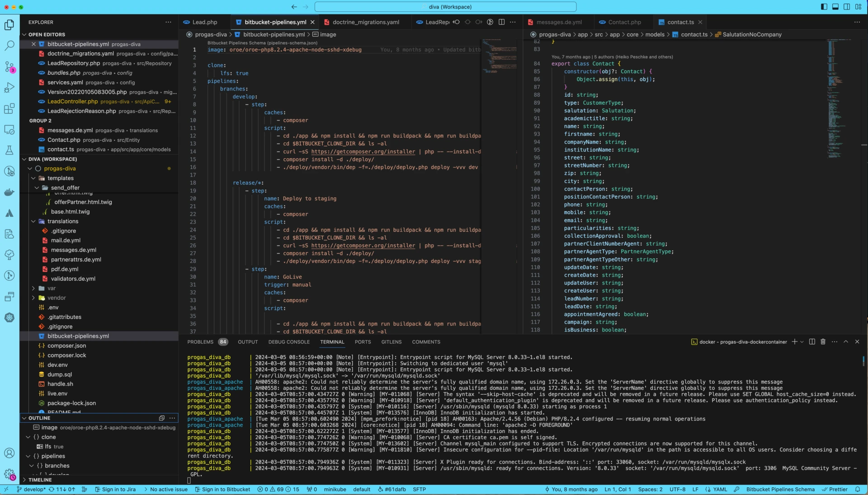Click Sign in to Bitbucket in the status bar
This screenshot has height=495, width=868.
225,489
